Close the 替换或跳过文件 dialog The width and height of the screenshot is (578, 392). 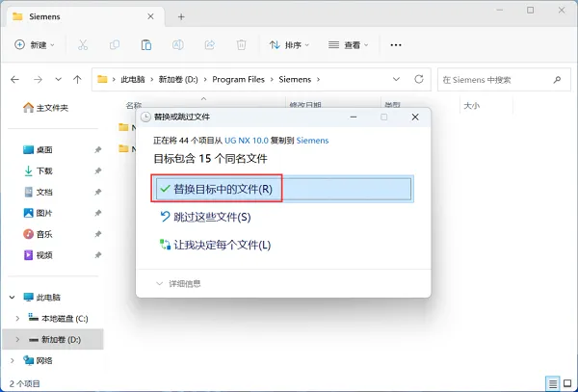[415, 118]
